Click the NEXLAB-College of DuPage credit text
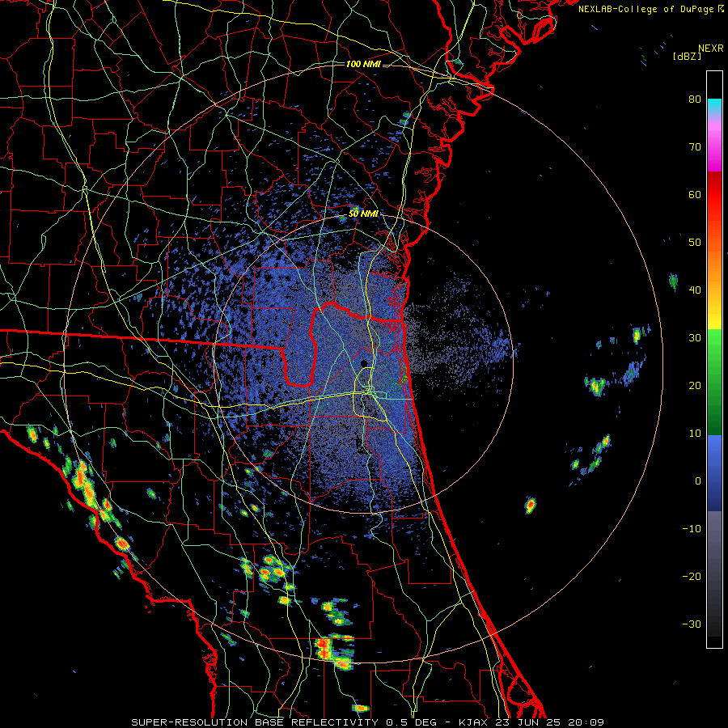This screenshot has width=728, height=728. (x=650, y=9)
